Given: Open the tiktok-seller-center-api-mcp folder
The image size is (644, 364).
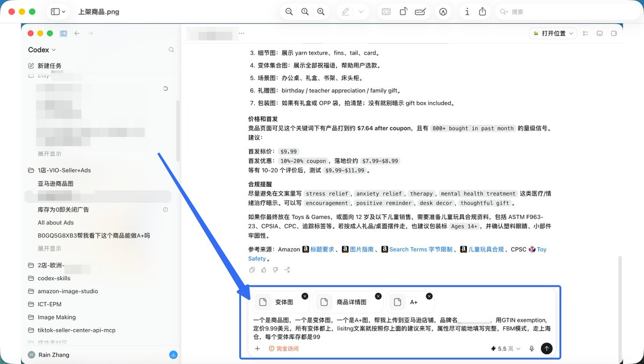Looking at the screenshot, I should pyautogui.click(x=71, y=330).
